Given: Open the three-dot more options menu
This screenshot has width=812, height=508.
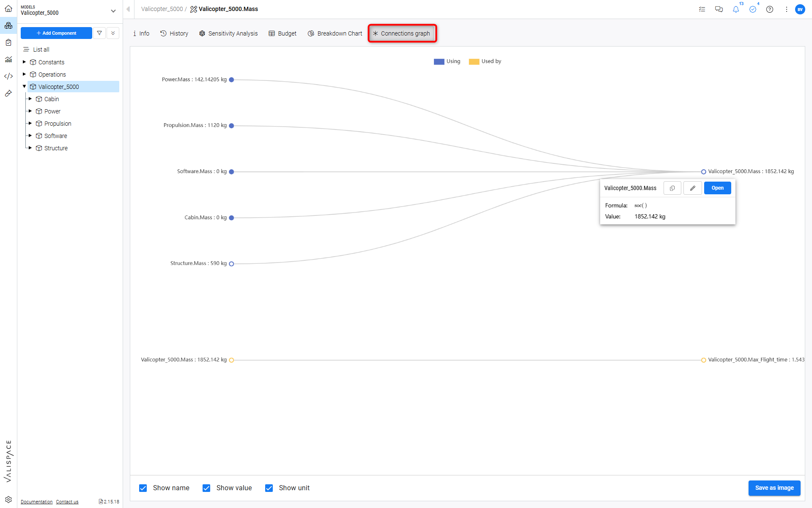Looking at the screenshot, I should point(787,9).
